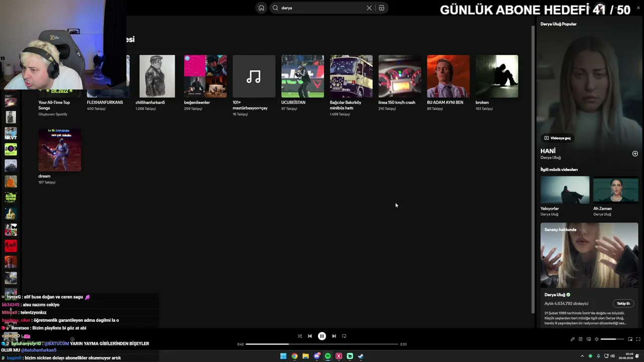
Task: Open the FLEXHANFURKAN5 playlist title
Action: pyautogui.click(x=105, y=103)
